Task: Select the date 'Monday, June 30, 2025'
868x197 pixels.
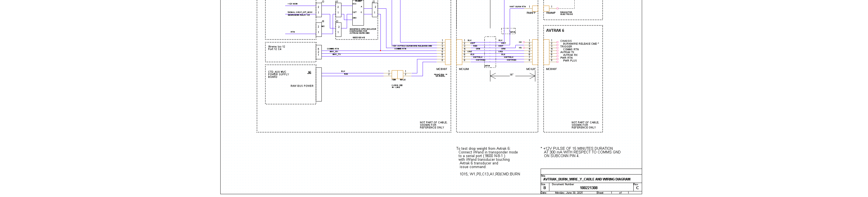Action: [x=568, y=193]
